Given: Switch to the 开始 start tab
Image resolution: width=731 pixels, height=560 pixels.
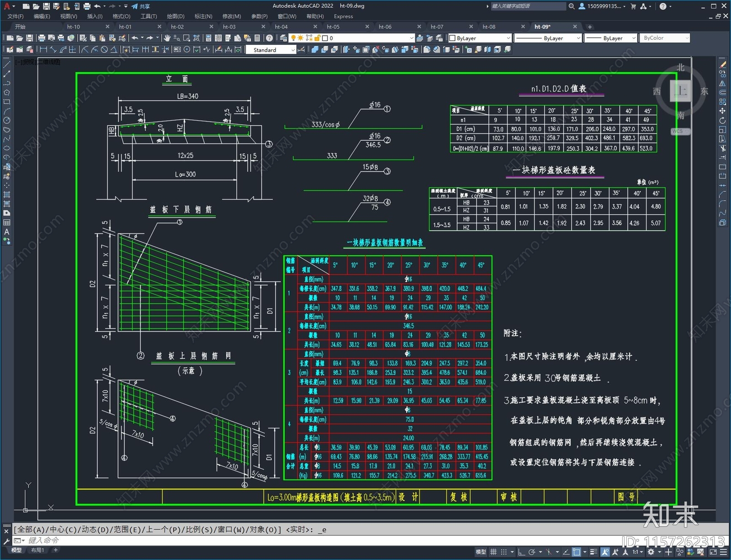Looking at the screenshot, I should [x=20, y=27].
